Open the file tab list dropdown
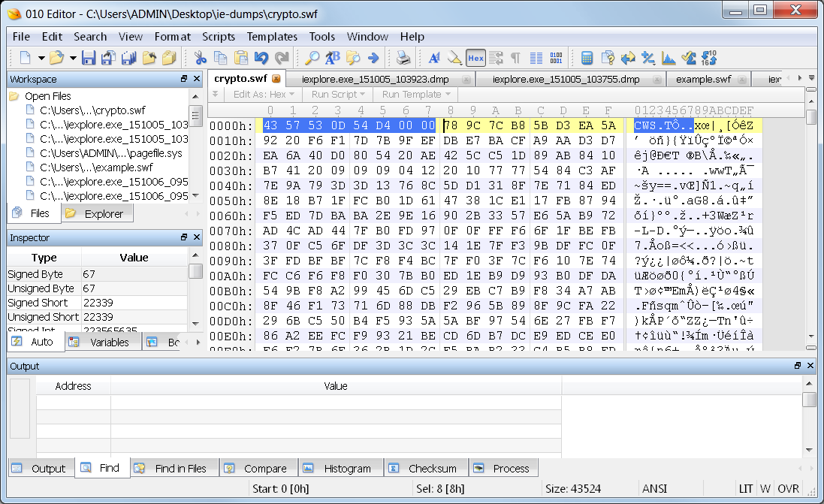This screenshot has width=824, height=504. 812,78
